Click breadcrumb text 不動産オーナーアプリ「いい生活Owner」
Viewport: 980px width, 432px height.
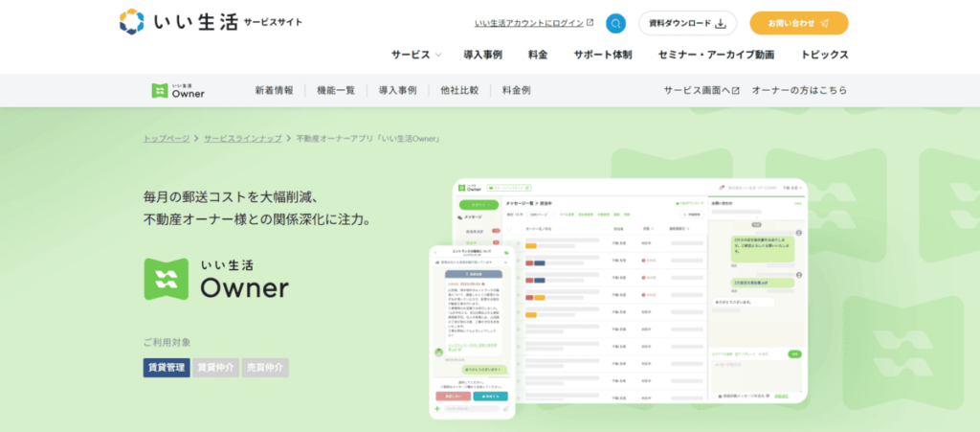(x=368, y=138)
